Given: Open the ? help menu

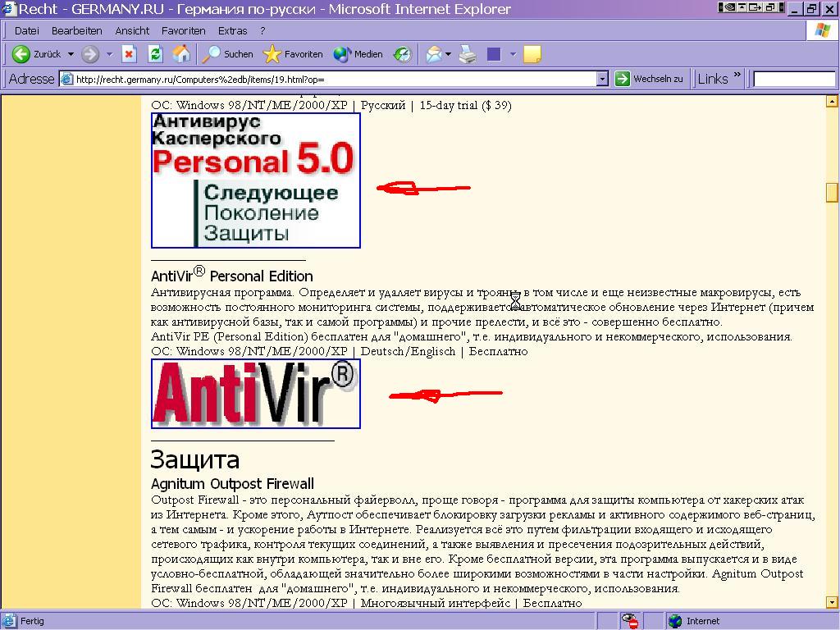Looking at the screenshot, I should coord(262,30).
